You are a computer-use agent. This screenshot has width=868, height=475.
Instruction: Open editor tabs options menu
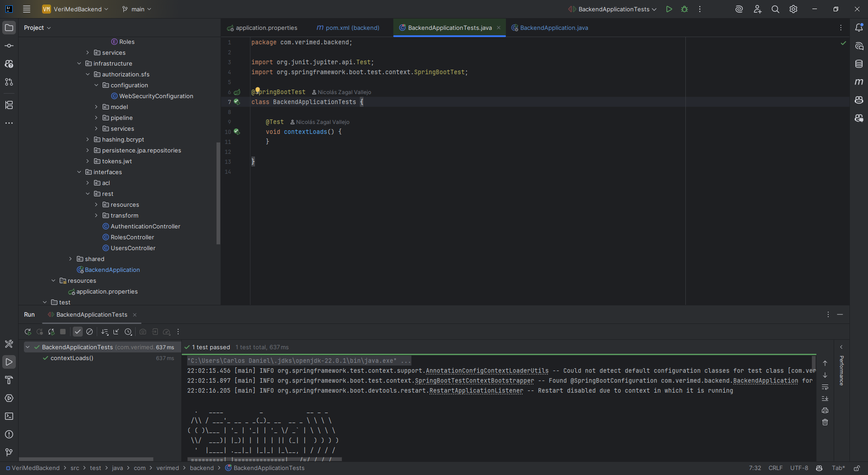coord(841,28)
